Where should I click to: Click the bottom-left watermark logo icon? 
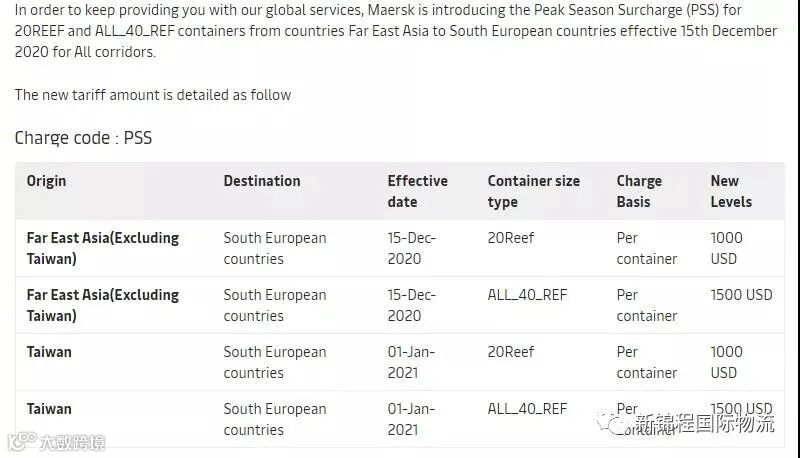point(16,441)
